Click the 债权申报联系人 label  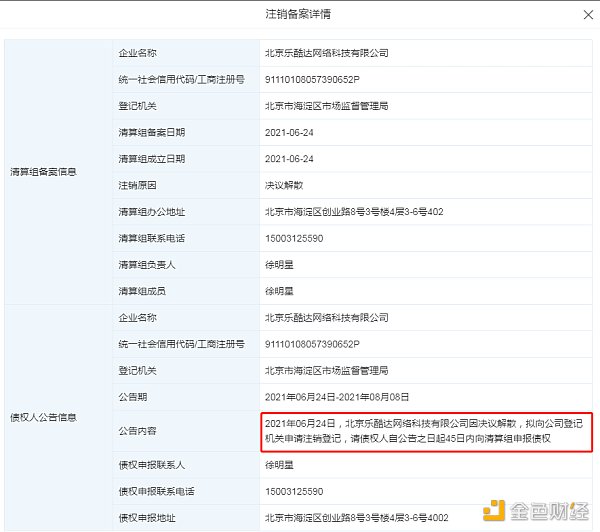pos(152,465)
